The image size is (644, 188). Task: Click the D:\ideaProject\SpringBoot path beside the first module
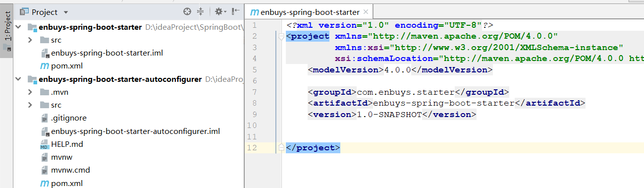click(195, 28)
